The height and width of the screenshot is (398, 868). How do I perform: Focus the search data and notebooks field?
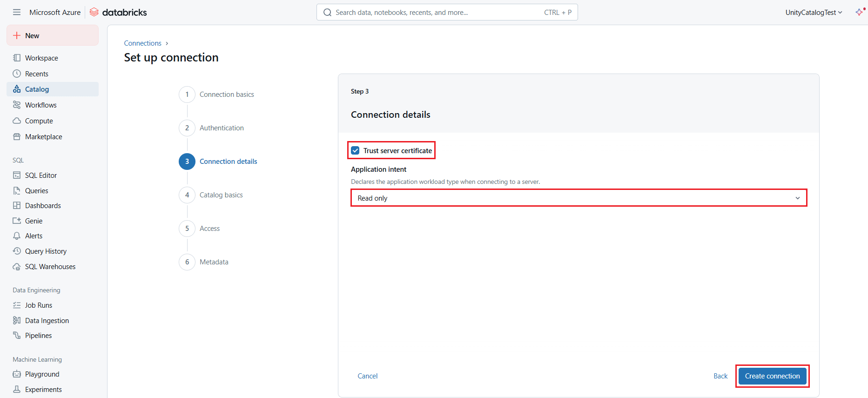437,13
